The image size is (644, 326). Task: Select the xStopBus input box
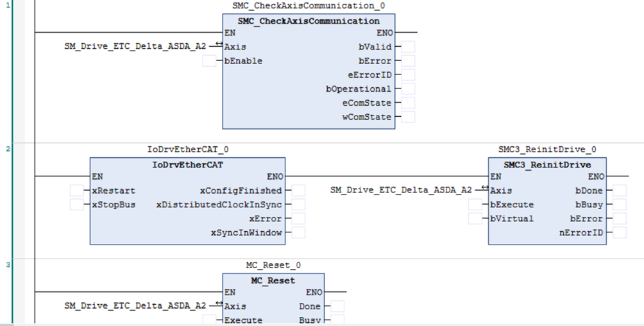[77, 205]
